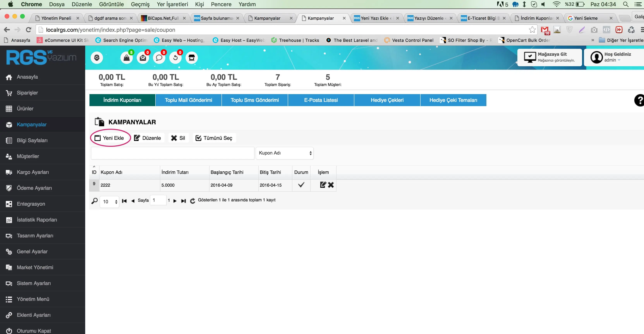
Task: Delete coupon 2222 with the X icon
Action: [x=331, y=185]
